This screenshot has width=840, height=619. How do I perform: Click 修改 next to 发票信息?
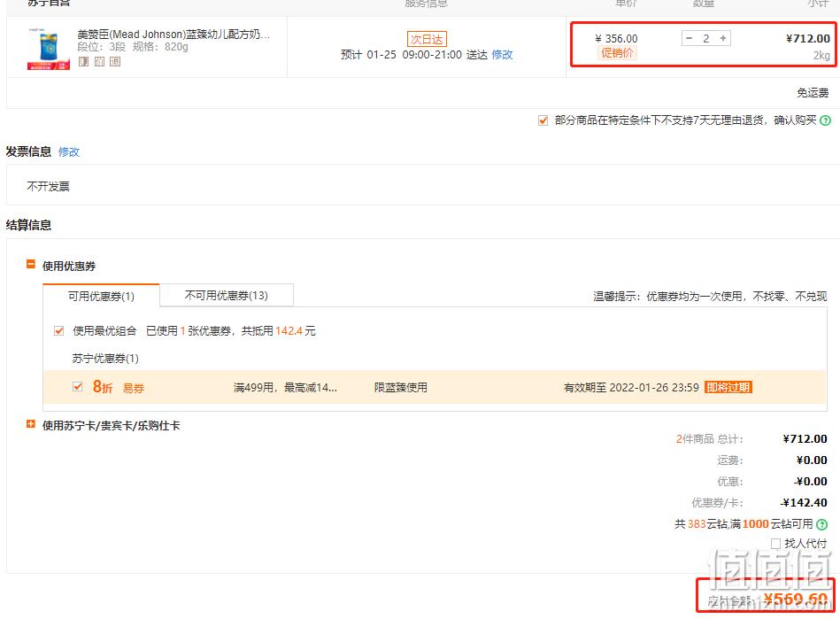[x=68, y=152]
